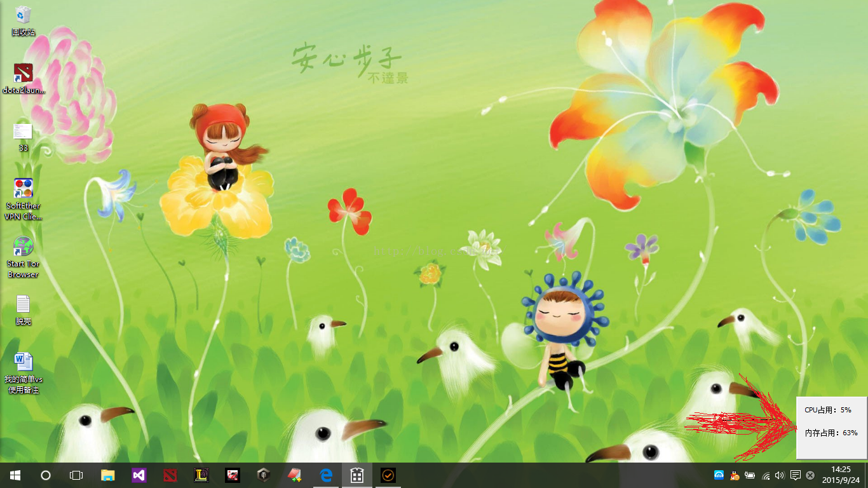
Task: Click the Show Desktop sliver at taskbar end
Action: click(x=866, y=475)
